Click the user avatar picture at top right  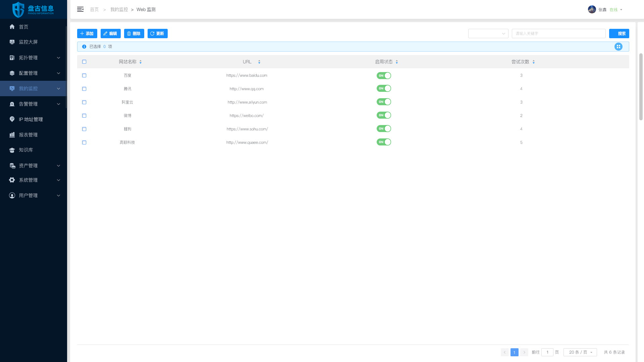coord(592,9)
